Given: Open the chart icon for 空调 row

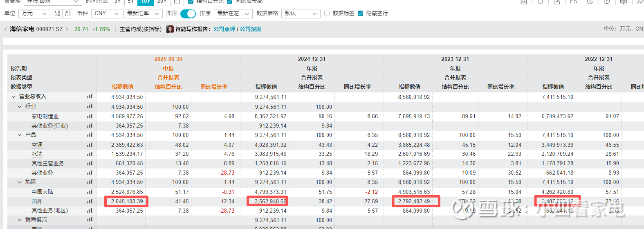Looking at the screenshot, I should pyautogui.click(x=90, y=145).
